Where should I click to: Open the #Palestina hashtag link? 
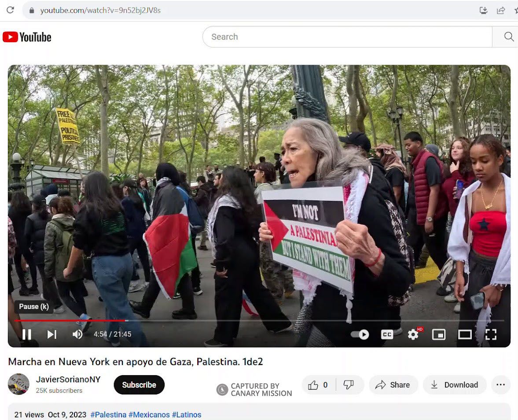coord(108,415)
